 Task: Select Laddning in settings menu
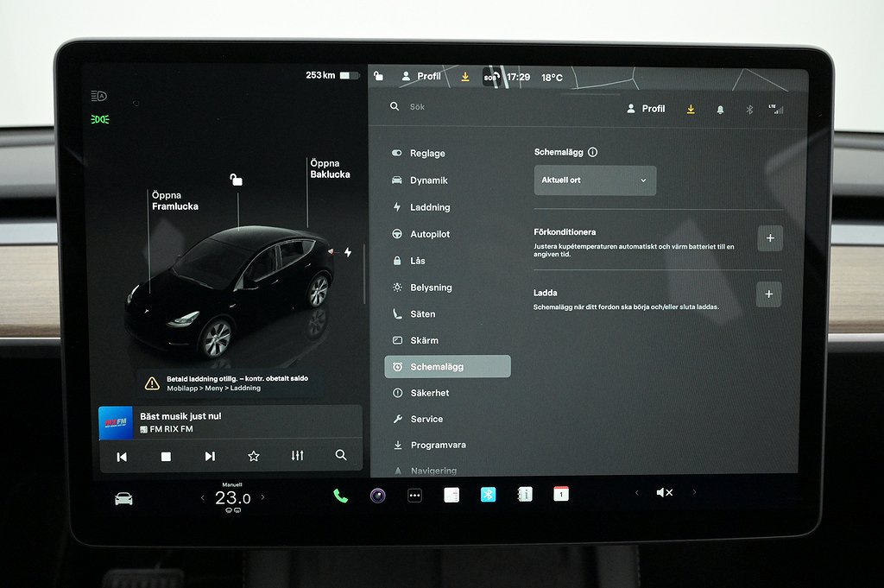(430, 207)
